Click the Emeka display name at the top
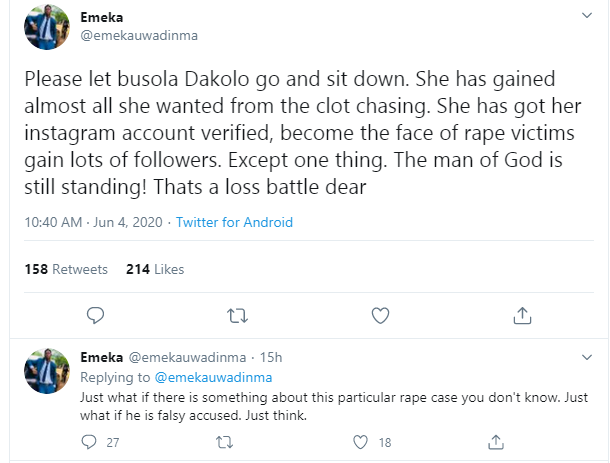Image resolution: width=610 pixels, height=463 pixels. click(x=102, y=18)
